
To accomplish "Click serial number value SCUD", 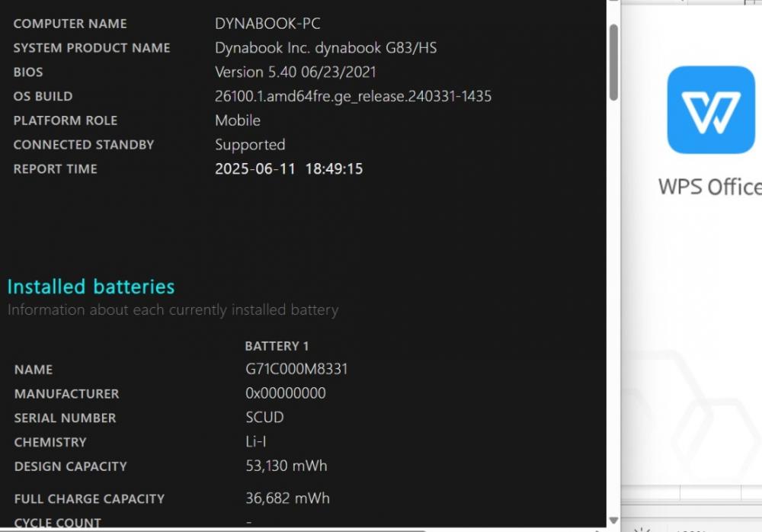I will [264, 417].
